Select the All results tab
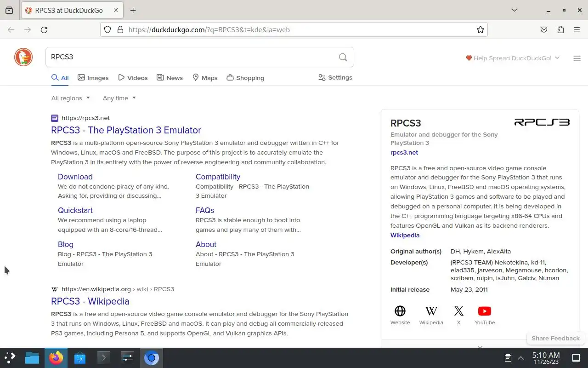588x368 pixels. [60, 78]
